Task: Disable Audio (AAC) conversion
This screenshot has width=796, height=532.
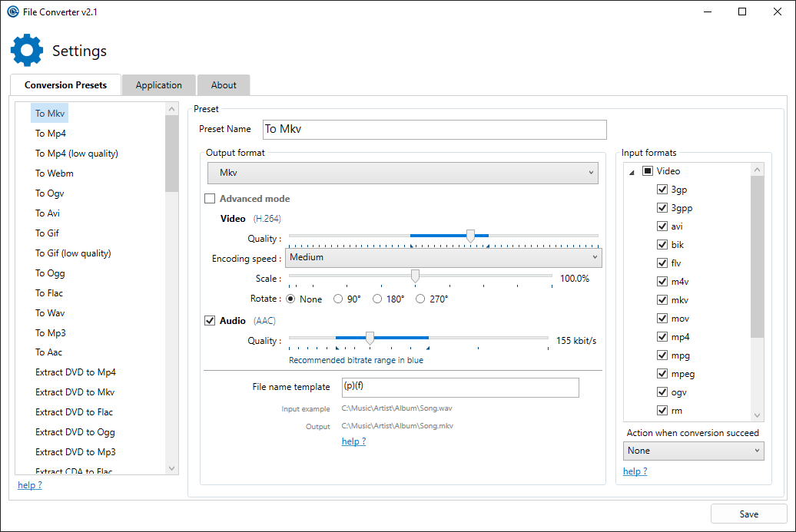Action: coord(210,320)
